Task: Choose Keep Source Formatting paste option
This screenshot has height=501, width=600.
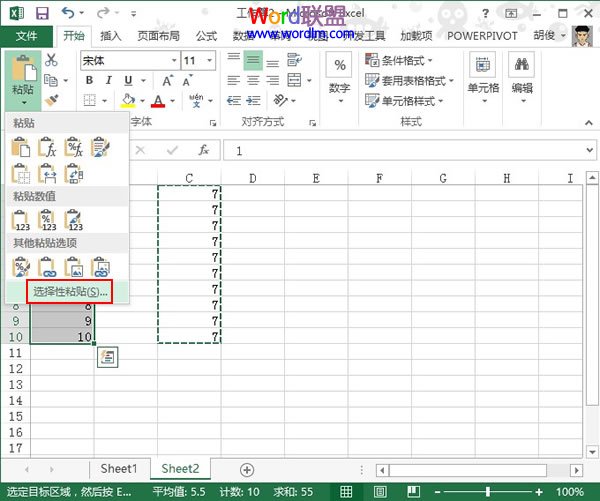Action: [x=100, y=147]
